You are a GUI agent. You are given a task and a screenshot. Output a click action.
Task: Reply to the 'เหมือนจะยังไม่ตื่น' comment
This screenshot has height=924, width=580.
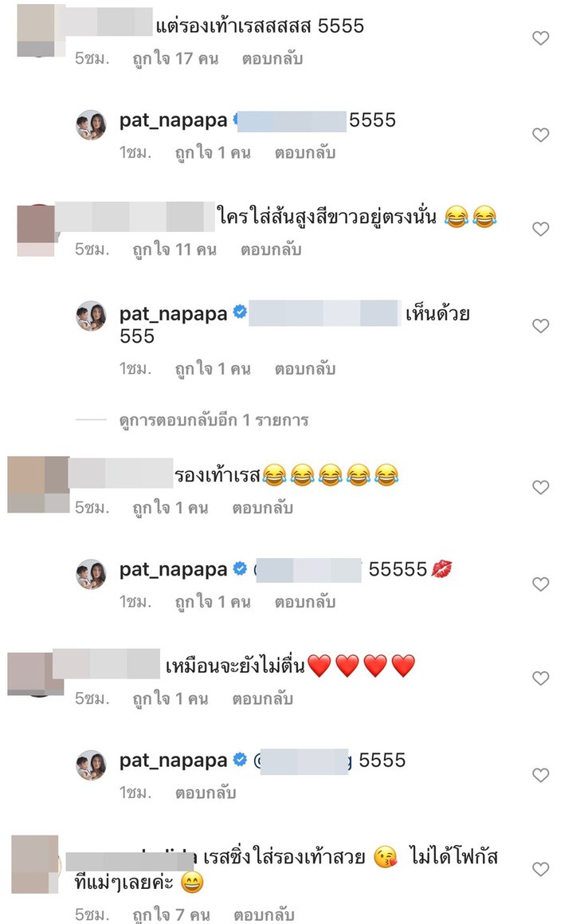coord(263,699)
